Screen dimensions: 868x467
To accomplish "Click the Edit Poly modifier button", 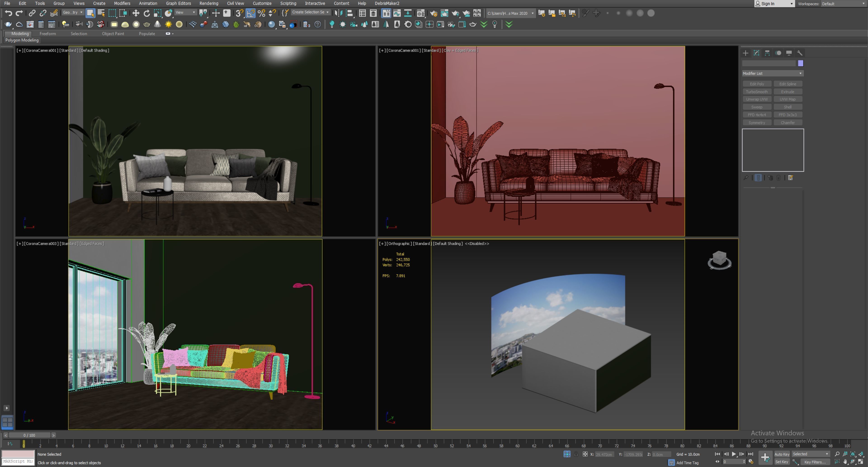I will click(x=757, y=84).
